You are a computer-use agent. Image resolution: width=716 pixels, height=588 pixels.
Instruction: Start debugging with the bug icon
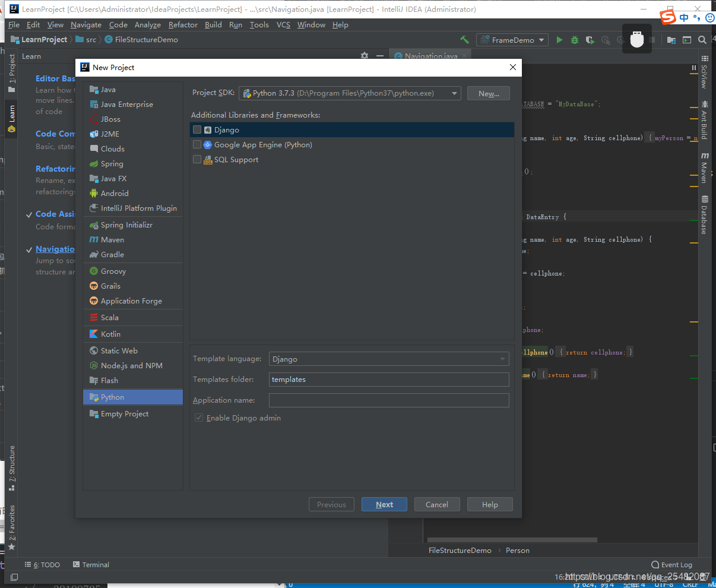coord(574,40)
